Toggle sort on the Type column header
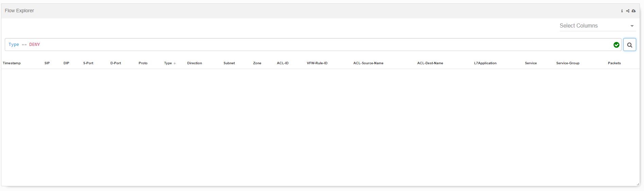Viewport: 644px width, 191px height. pyautogui.click(x=170, y=63)
